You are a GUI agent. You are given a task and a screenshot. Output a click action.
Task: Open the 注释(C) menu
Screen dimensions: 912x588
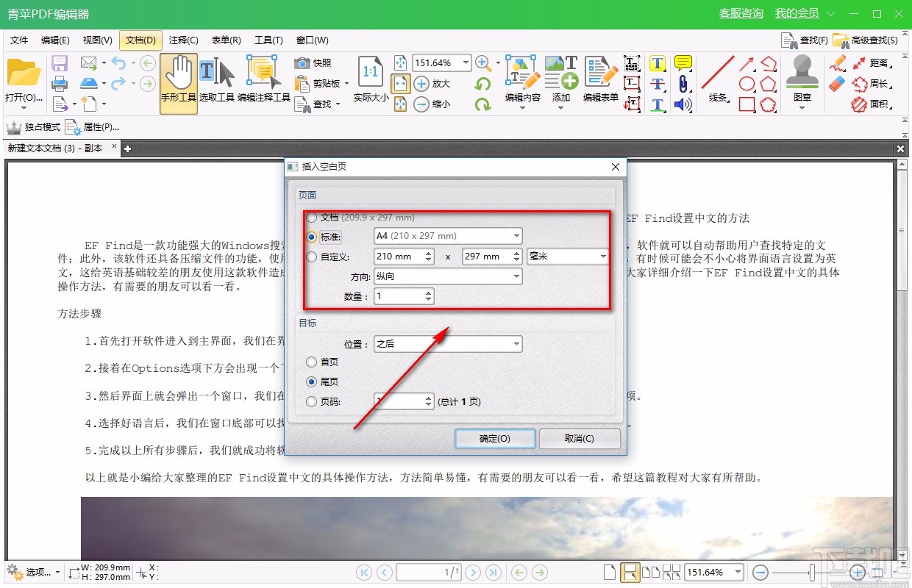tap(183, 40)
